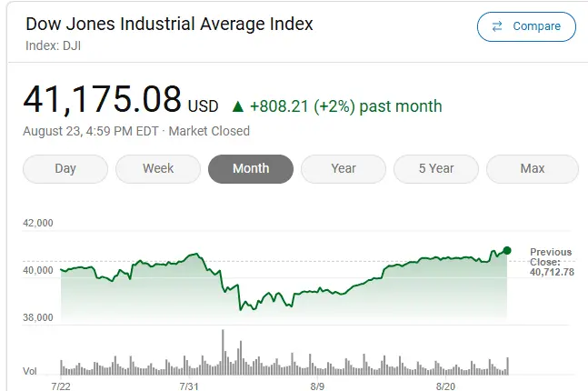588x391 pixels.
Task: Click the +808.21 (+2%) past month change
Action: coord(348,106)
